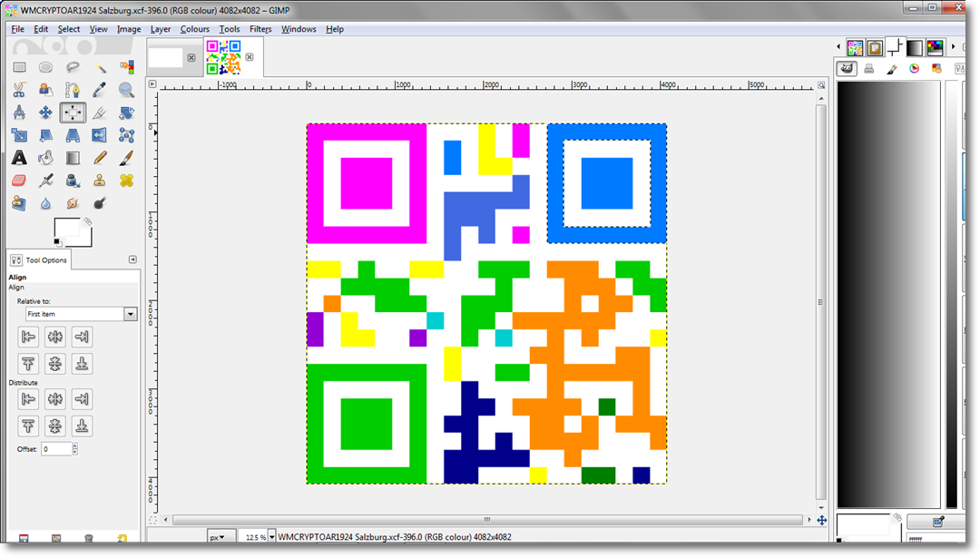This screenshot has height=558, width=980.
Task: Select the Move tool
Action: click(45, 113)
